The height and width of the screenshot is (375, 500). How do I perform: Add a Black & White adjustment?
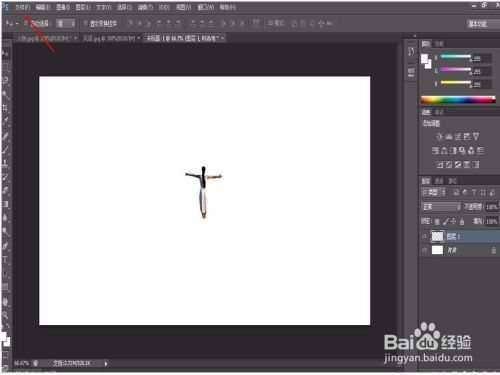tap(454, 151)
